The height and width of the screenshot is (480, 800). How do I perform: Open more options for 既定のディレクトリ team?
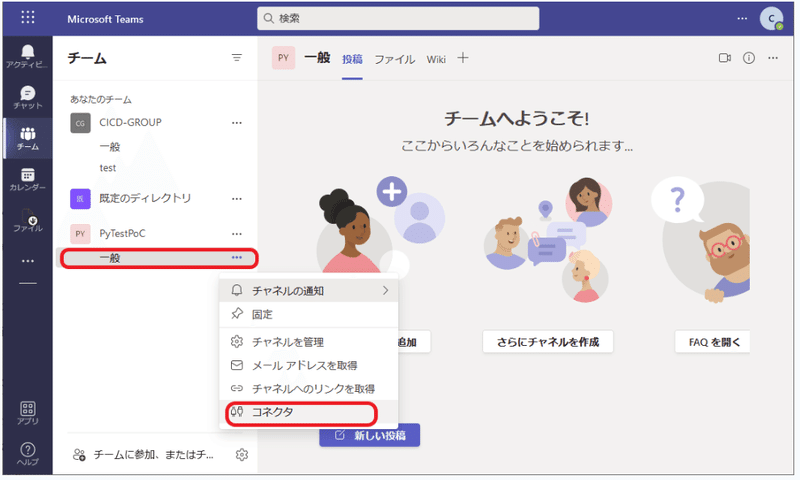pos(237,199)
